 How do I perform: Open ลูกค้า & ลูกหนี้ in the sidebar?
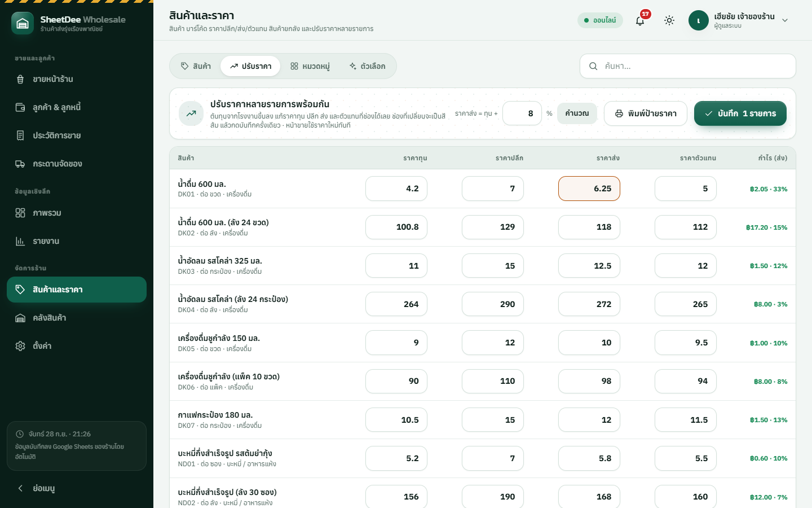77,107
